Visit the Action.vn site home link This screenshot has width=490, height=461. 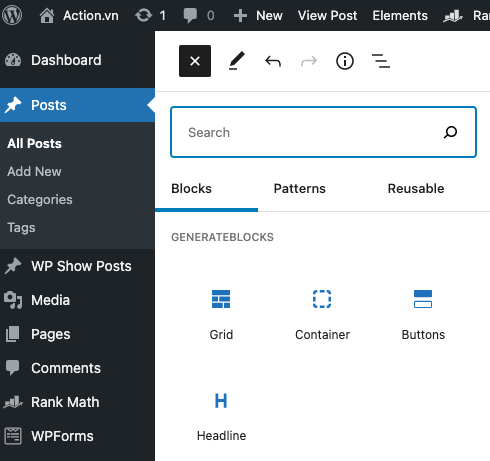point(79,15)
